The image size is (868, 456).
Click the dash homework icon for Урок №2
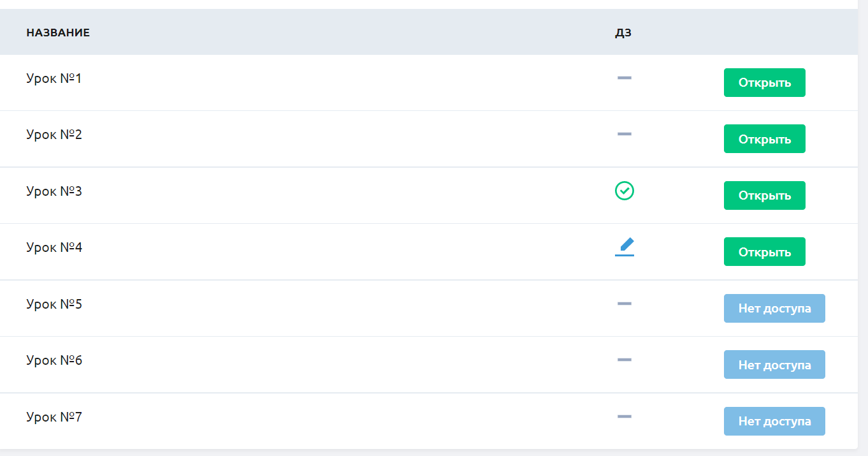625,134
